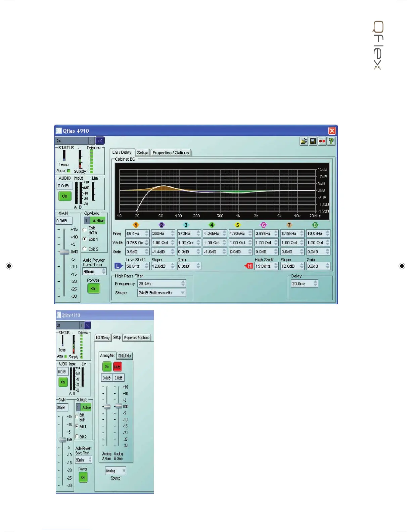Click band 6 frequency field 2.68kHz
Image resolution: width=411 pixels, height=532 pixels.
(267, 233)
